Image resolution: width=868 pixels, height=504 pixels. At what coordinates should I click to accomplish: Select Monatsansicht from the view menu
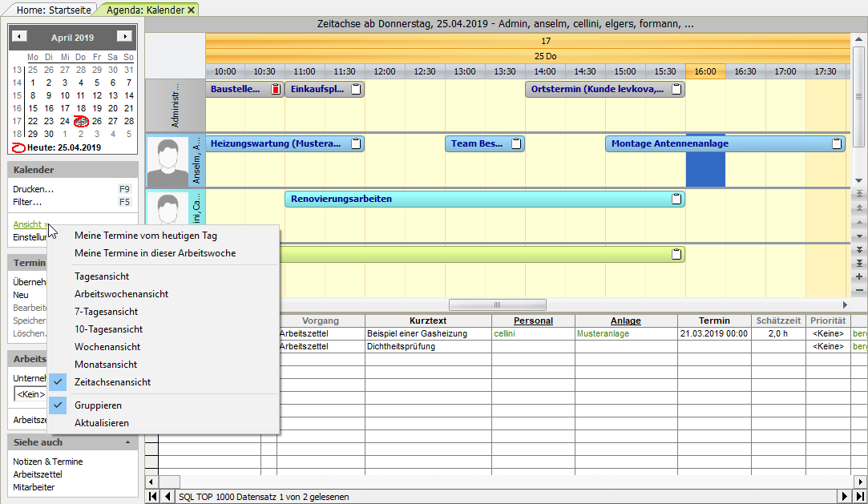click(x=106, y=365)
